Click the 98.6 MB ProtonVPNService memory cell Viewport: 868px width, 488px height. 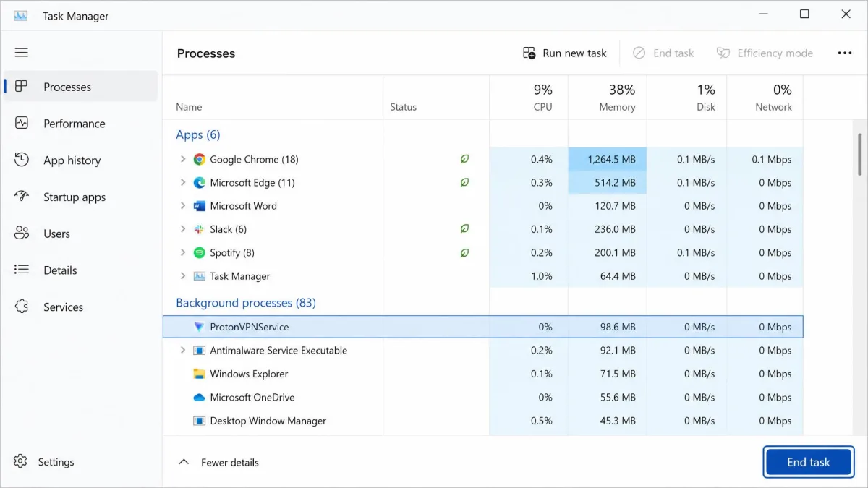click(x=608, y=327)
